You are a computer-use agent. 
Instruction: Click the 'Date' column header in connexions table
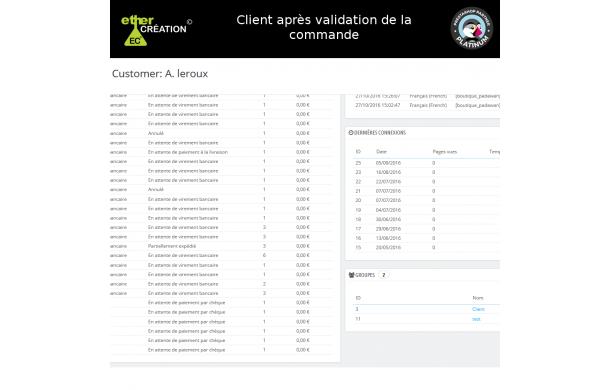(x=381, y=152)
